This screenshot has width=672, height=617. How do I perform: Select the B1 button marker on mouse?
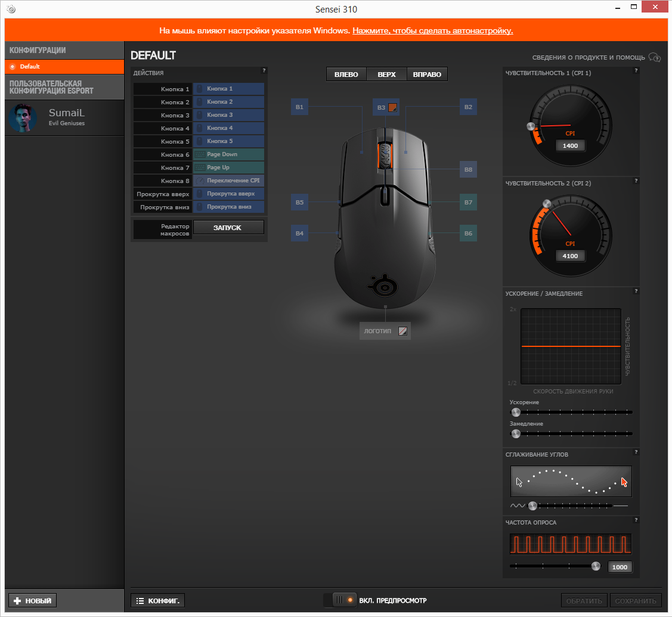299,107
